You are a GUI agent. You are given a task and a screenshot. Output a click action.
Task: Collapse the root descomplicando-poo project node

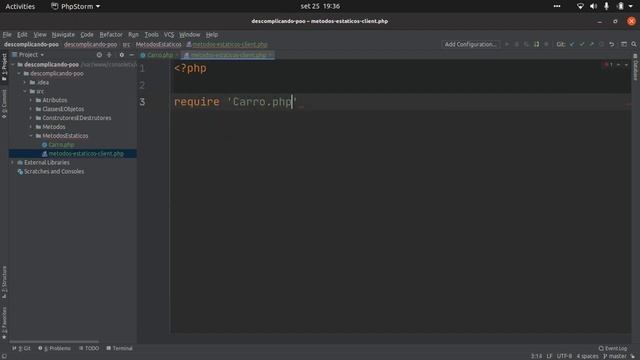tap(13, 64)
